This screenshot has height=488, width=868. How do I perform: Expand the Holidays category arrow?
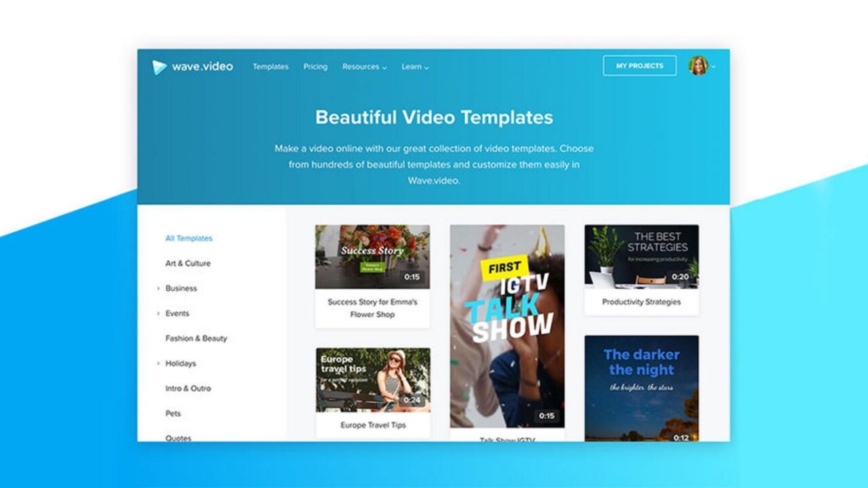click(x=159, y=364)
